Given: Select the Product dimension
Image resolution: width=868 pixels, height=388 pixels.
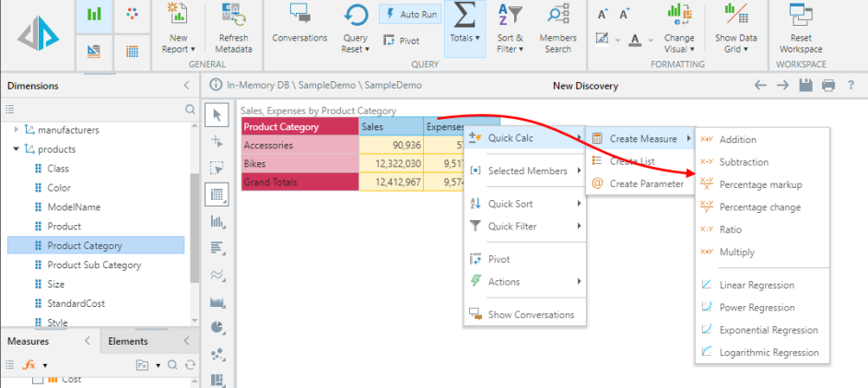Looking at the screenshot, I should 65,227.
